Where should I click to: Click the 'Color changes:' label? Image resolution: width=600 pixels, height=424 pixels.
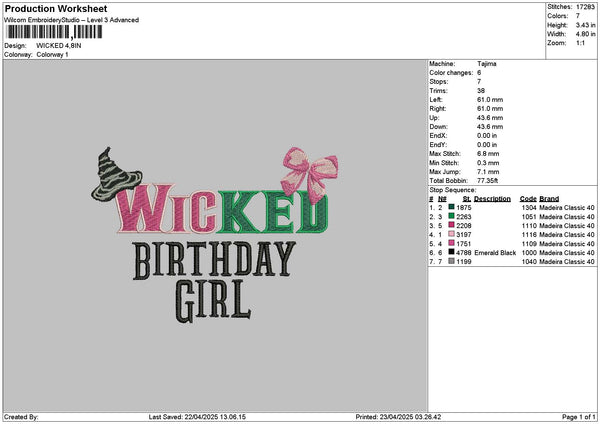tap(451, 73)
